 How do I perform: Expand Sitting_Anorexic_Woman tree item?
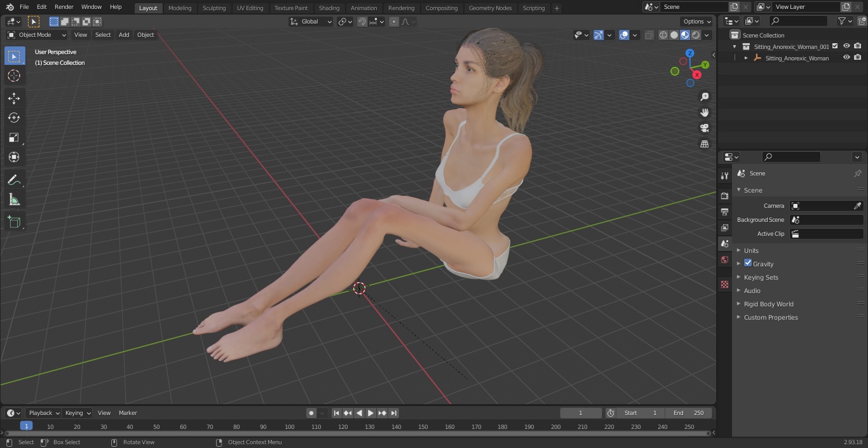[x=746, y=58]
